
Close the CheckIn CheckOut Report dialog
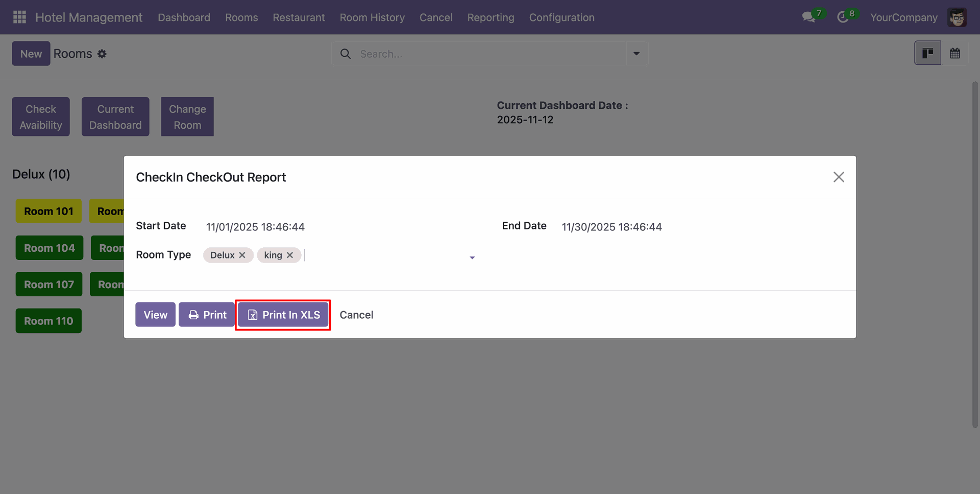pyautogui.click(x=839, y=177)
